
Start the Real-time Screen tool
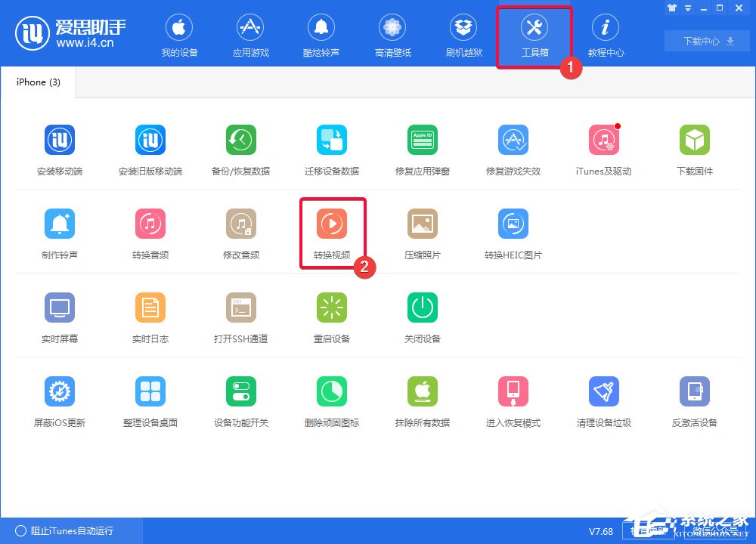pos(59,315)
